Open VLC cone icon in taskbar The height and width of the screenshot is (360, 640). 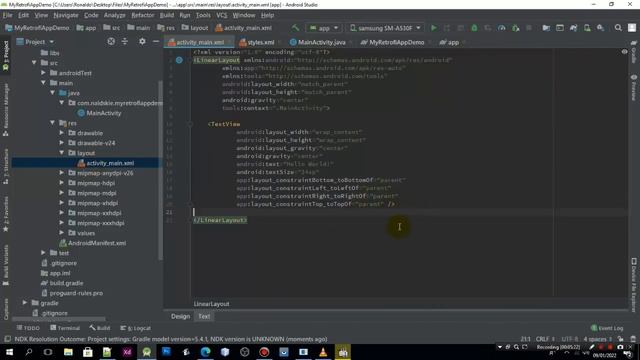tap(323, 352)
